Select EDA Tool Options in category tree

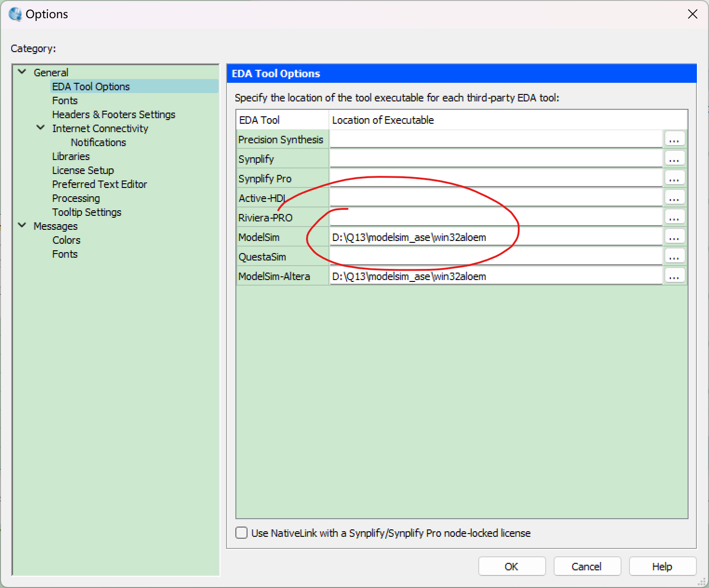click(91, 87)
